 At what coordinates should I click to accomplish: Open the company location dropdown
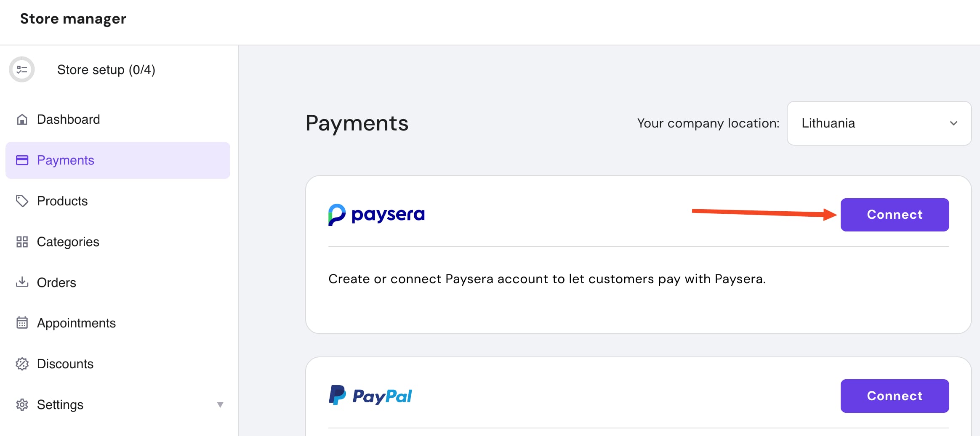(x=878, y=123)
